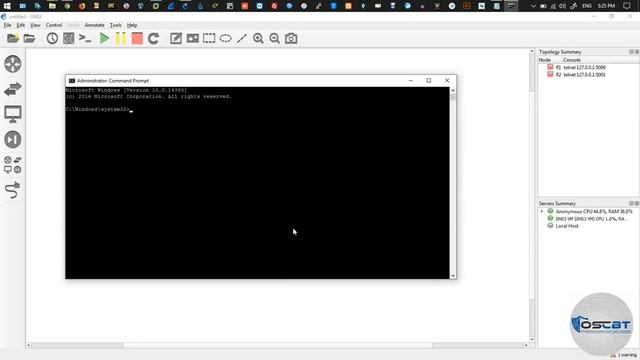
Task: Select the Draw rectangle tool
Action: point(209,38)
